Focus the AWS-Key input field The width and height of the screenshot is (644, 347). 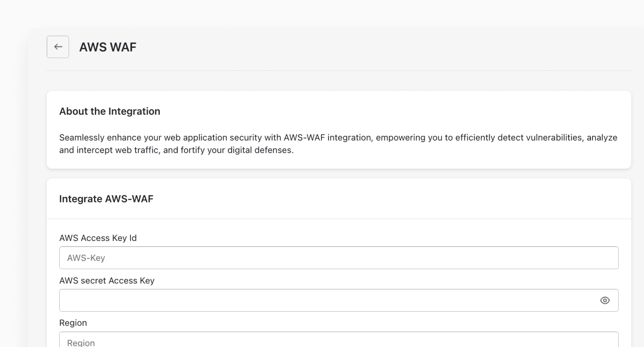tap(339, 258)
